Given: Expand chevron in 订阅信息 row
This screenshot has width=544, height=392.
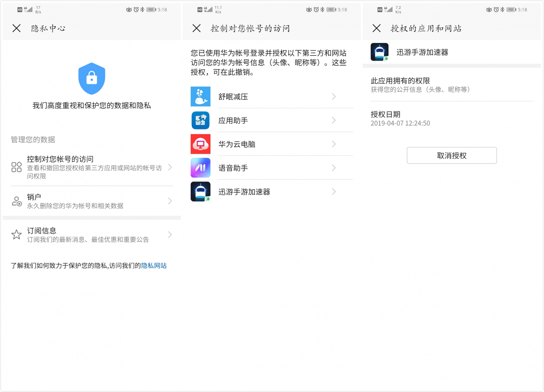Looking at the screenshot, I should point(170,235).
